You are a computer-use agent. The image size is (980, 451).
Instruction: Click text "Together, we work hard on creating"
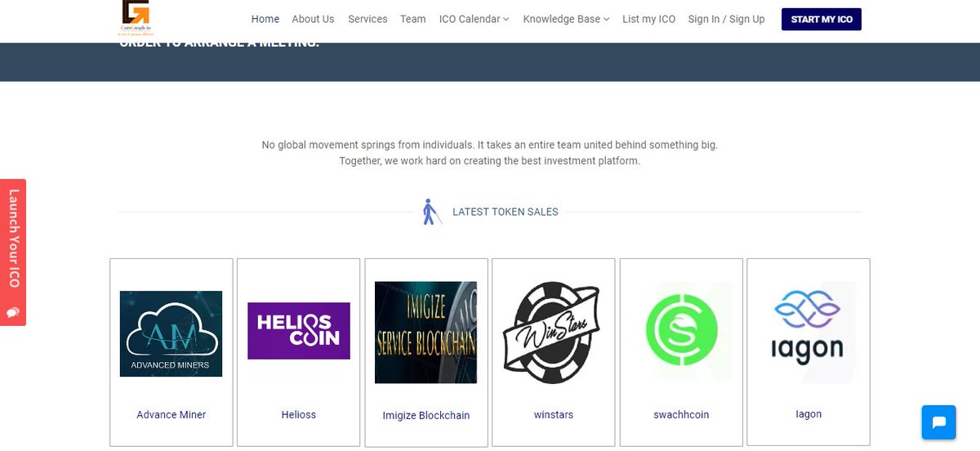point(421,161)
